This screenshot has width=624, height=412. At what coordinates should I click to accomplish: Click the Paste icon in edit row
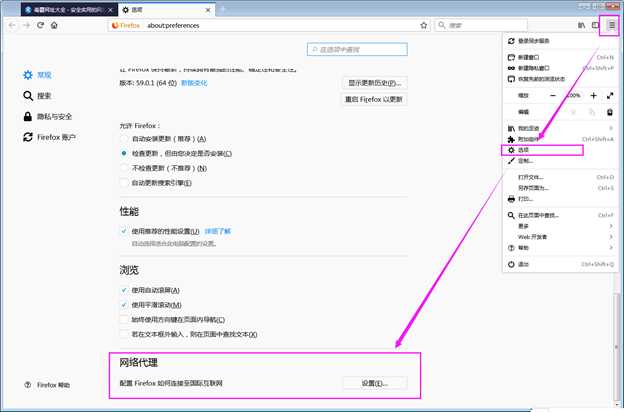coord(610,112)
